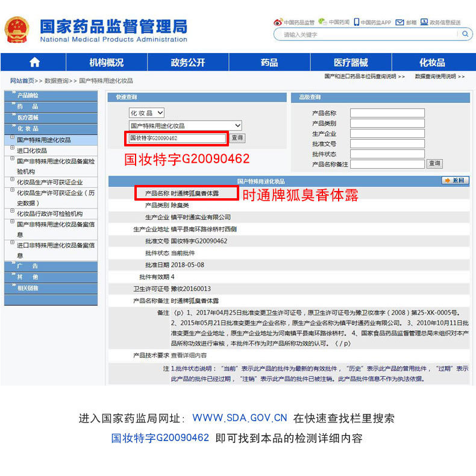This screenshot has width=476, height=476.
Task: Click approval date 2018-05-08
Action: point(187,265)
